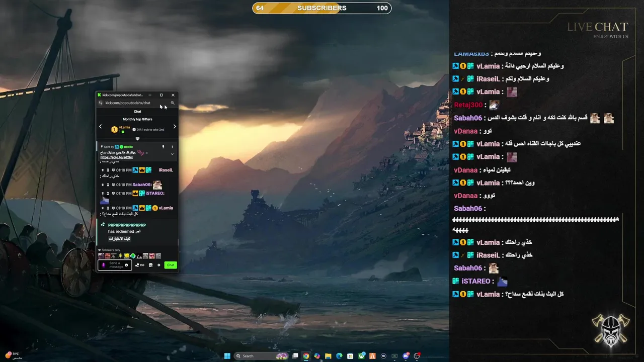
Task: Open chat settings gear icon
Action: click(x=159, y=265)
